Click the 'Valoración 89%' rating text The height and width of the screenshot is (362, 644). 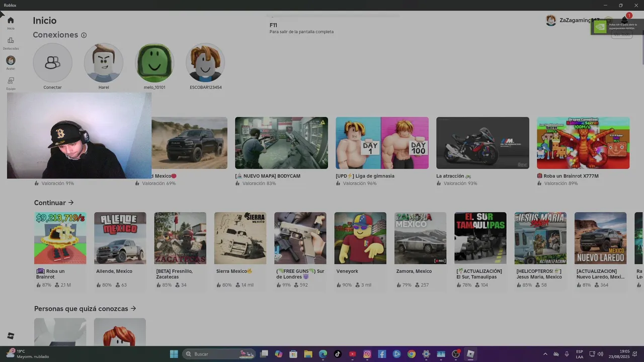click(561, 184)
